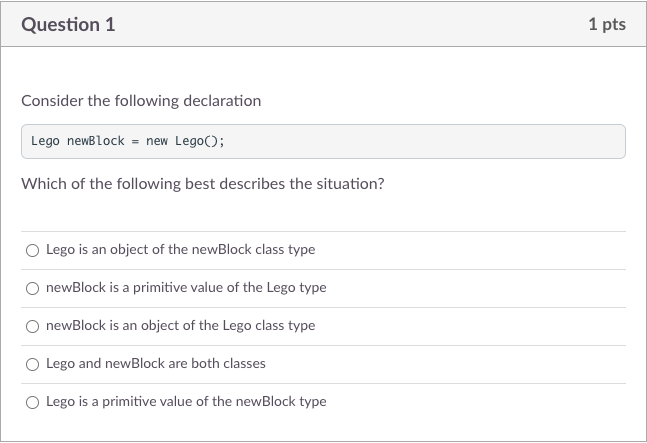This screenshot has width=647, height=443.
Task: Click empty area of the gray code box
Action: click(425, 141)
